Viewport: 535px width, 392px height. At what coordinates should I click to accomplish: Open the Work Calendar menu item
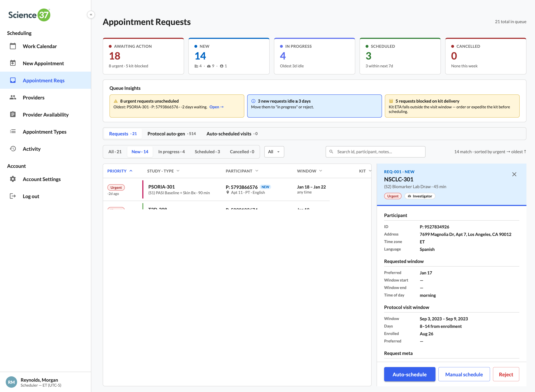point(46,46)
